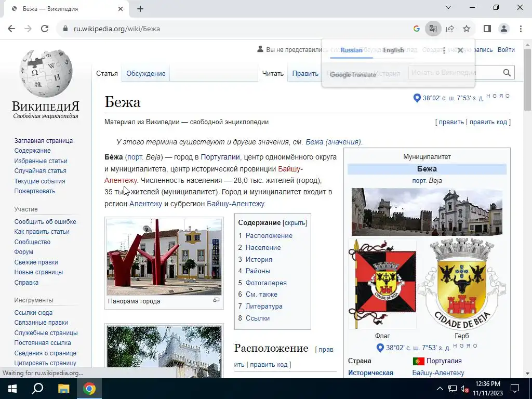
Task: Click the Portugal flag icon
Action: click(419, 361)
